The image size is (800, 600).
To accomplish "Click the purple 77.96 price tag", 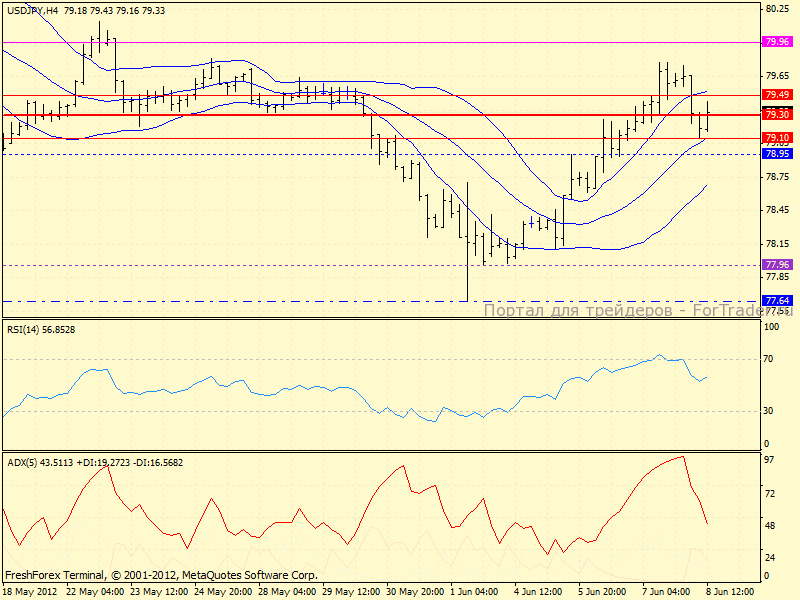I will pos(777,264).
